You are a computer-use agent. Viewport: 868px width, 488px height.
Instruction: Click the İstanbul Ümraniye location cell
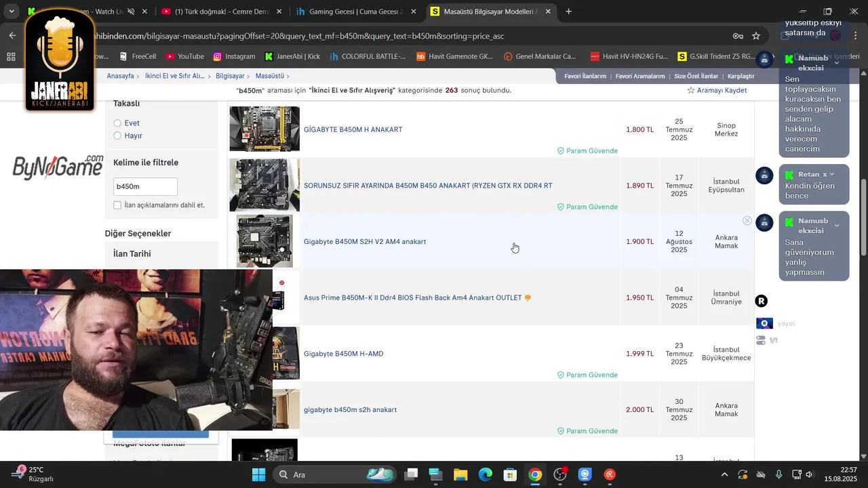point(726,298)
